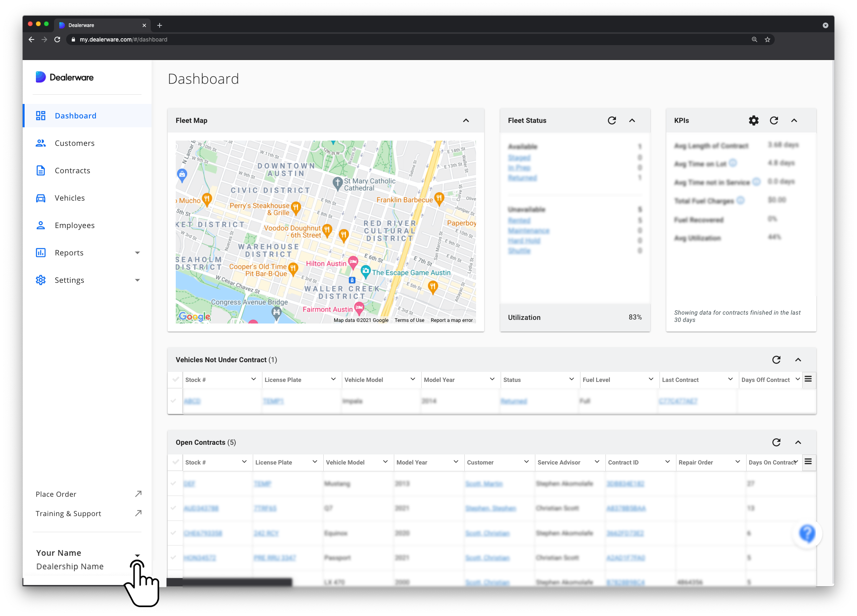Select the Passport row checkbox
This screenshot has height=616, width=857.
(x=174, y=558)
